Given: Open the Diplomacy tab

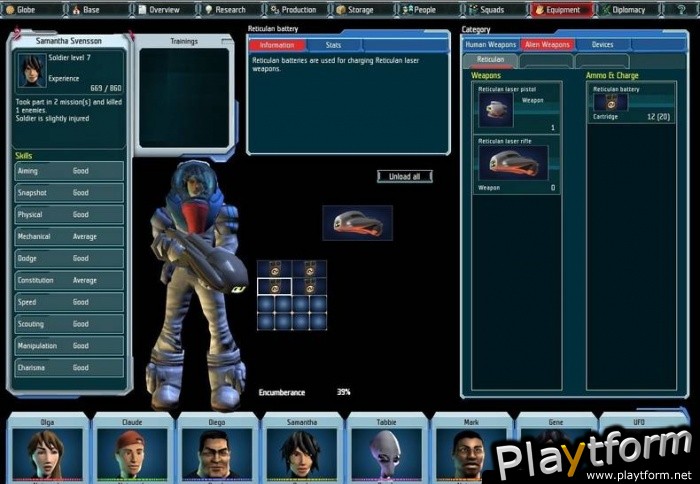Looking at the screenshot, I should click(x=627, y=9).
